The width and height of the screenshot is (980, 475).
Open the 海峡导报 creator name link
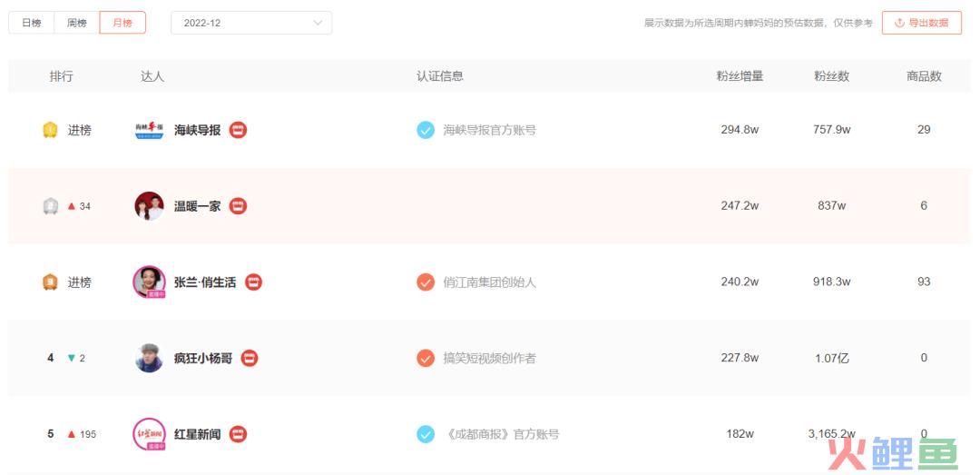(198, 130)
